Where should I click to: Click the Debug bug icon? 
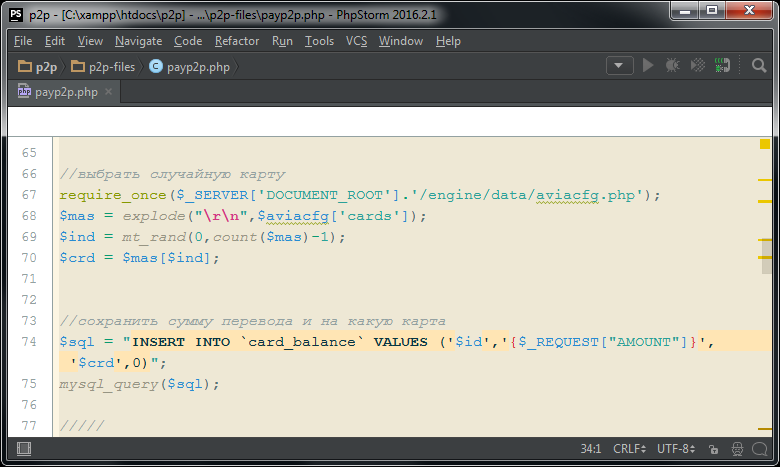(673, 66)
